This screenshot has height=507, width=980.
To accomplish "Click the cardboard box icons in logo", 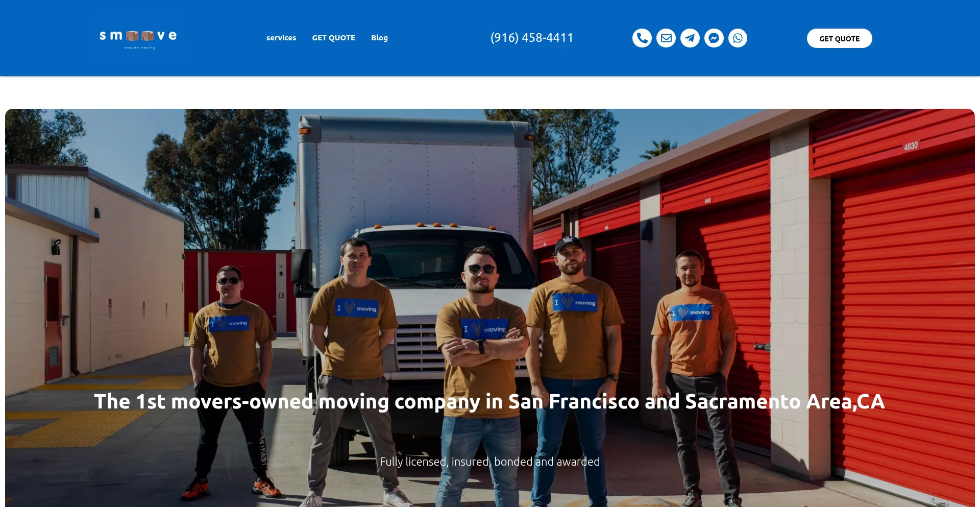I will (x=140, y=36).
